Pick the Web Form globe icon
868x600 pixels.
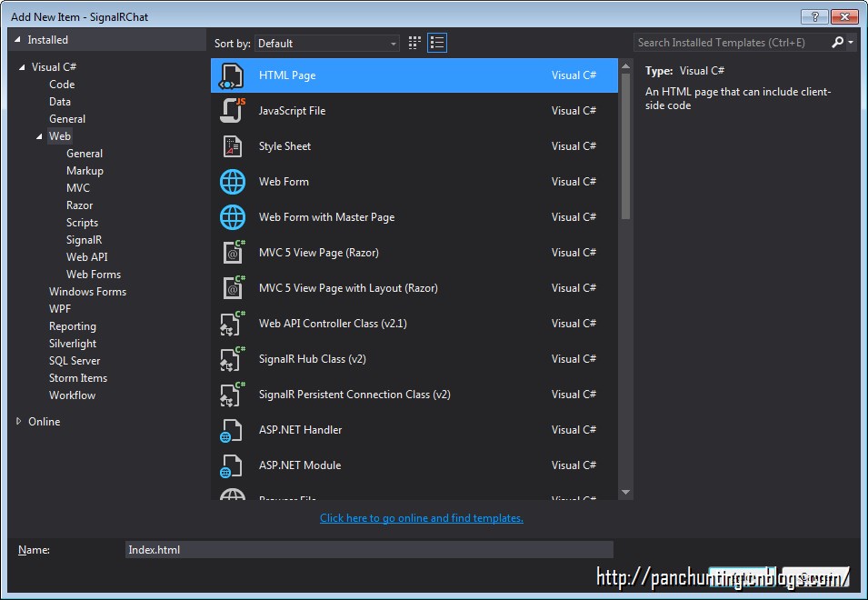click(233, 182)
